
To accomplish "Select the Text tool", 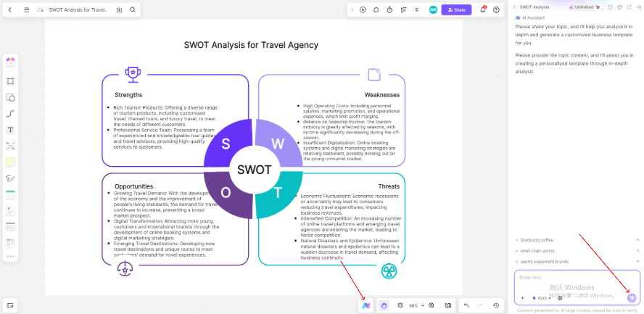I will point(10,130).
